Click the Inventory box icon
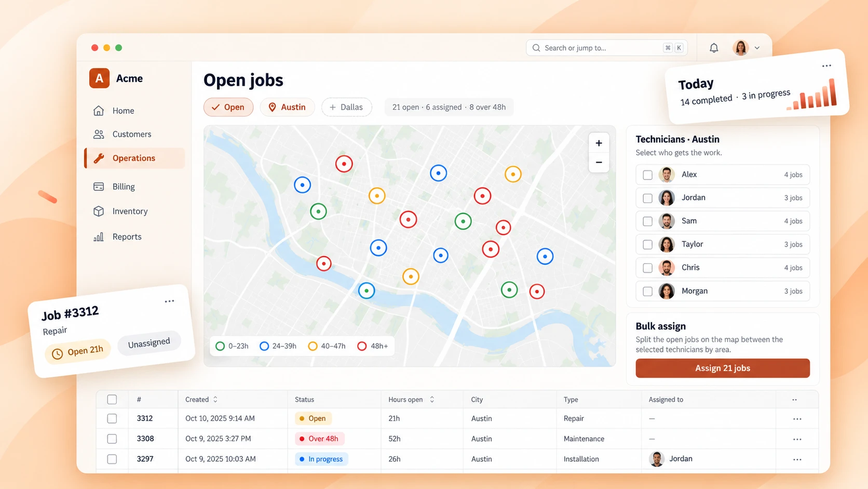 pos(99,212)
